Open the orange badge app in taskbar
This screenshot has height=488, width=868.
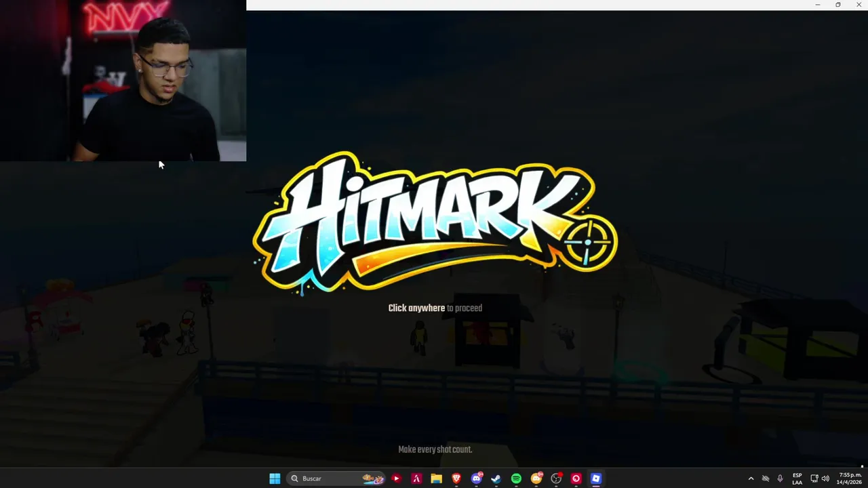click(536, 479)
